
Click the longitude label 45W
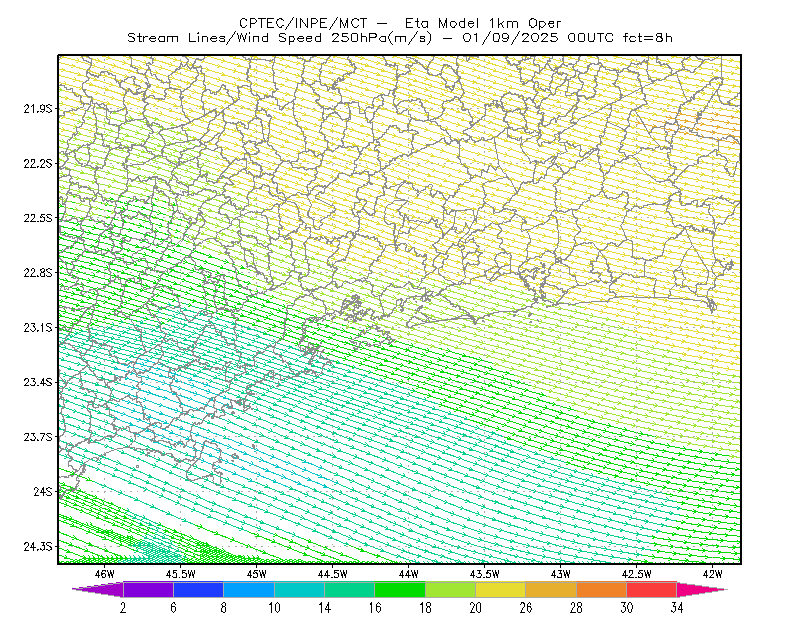click(x=257, y=574)
